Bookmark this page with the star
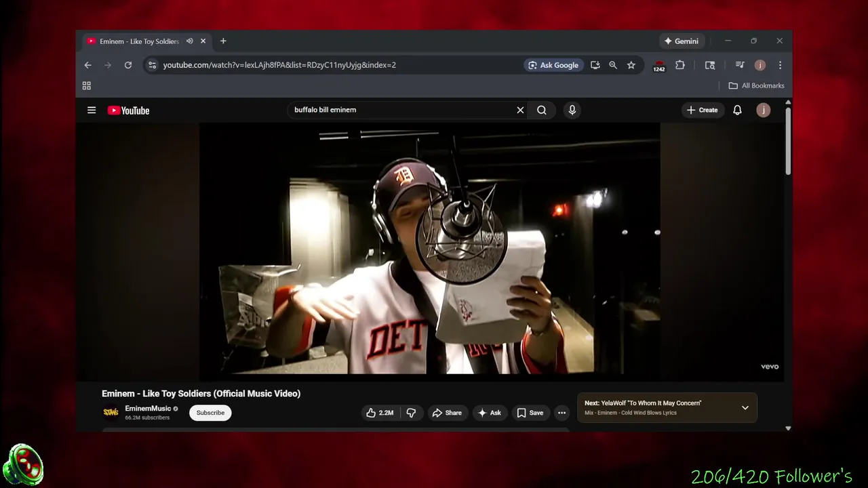Screen dimensions: 868x488 pos(631,65)
